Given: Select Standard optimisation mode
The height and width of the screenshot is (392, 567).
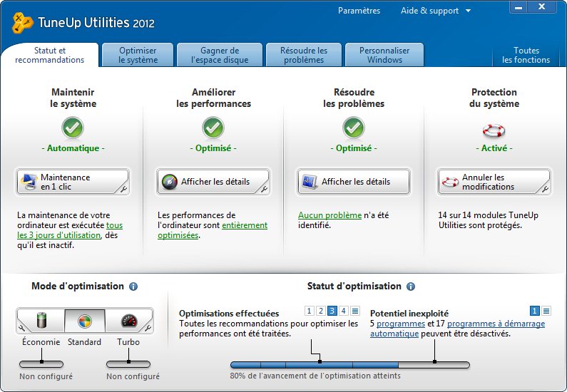Looking at the screenshot, I should click(x=85, y=321).
